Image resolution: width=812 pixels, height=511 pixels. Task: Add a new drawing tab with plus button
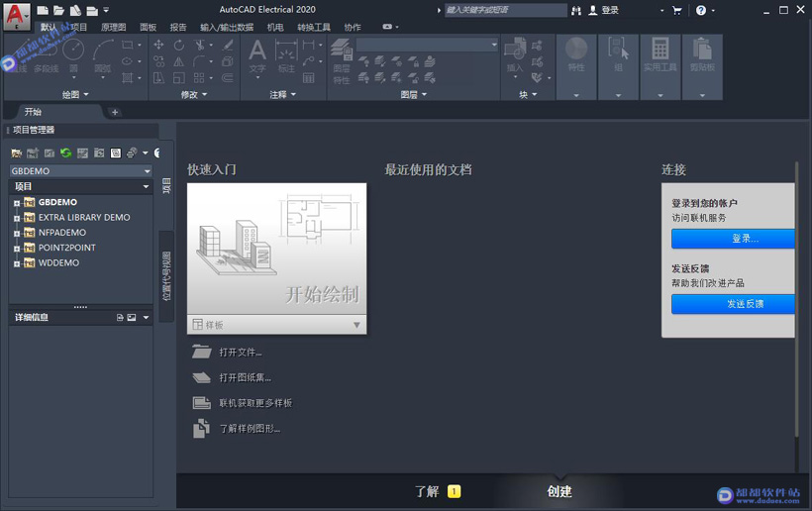coord(115,112)
